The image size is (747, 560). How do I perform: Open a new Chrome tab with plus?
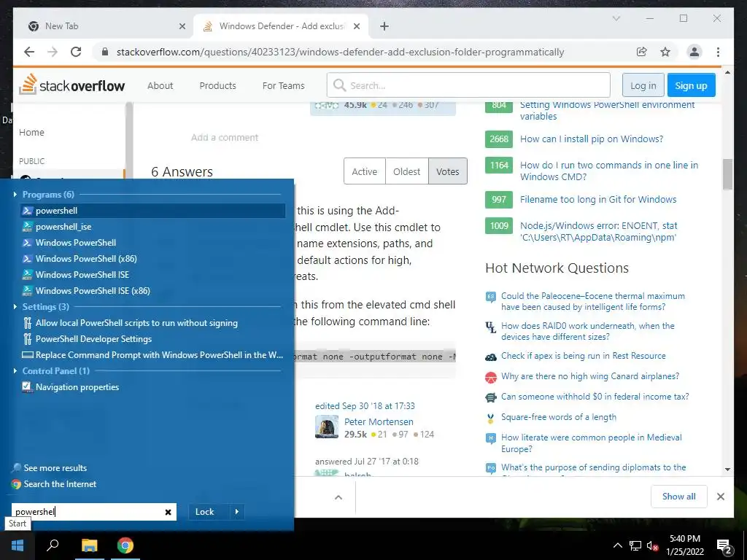pyautogui.click(x=384, y=27)
